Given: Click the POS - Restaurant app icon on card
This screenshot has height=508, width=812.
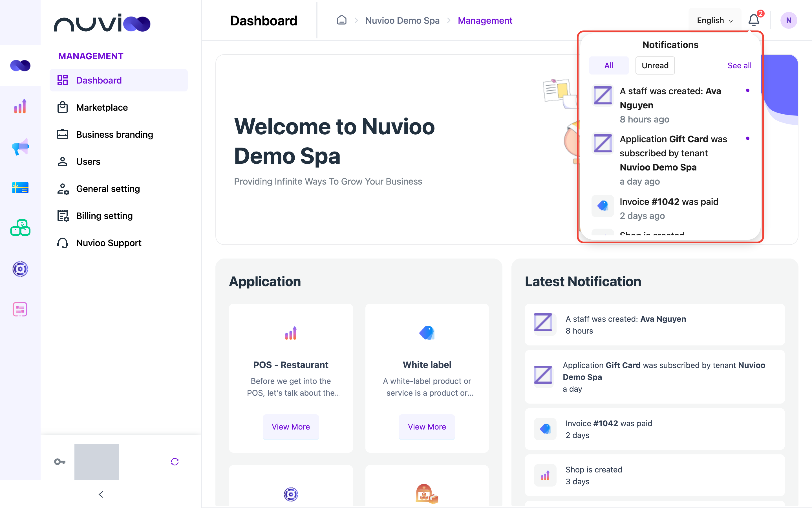Looking at the screenshot, I should pos(291,333).
